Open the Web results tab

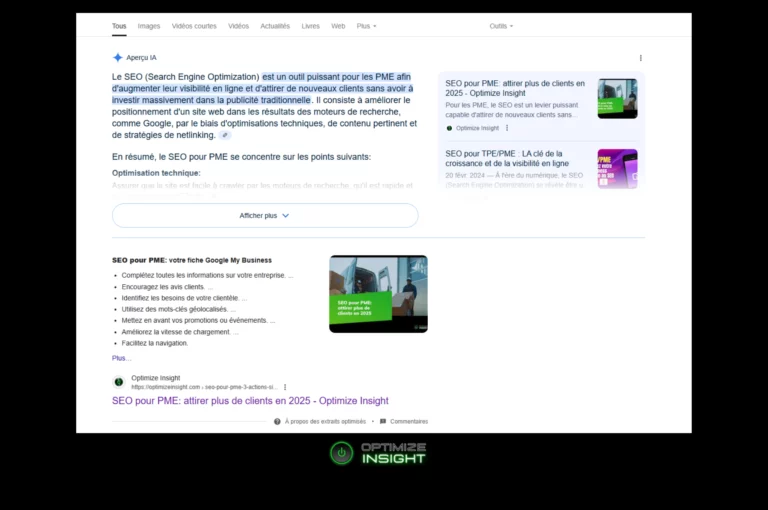(338, 26)
